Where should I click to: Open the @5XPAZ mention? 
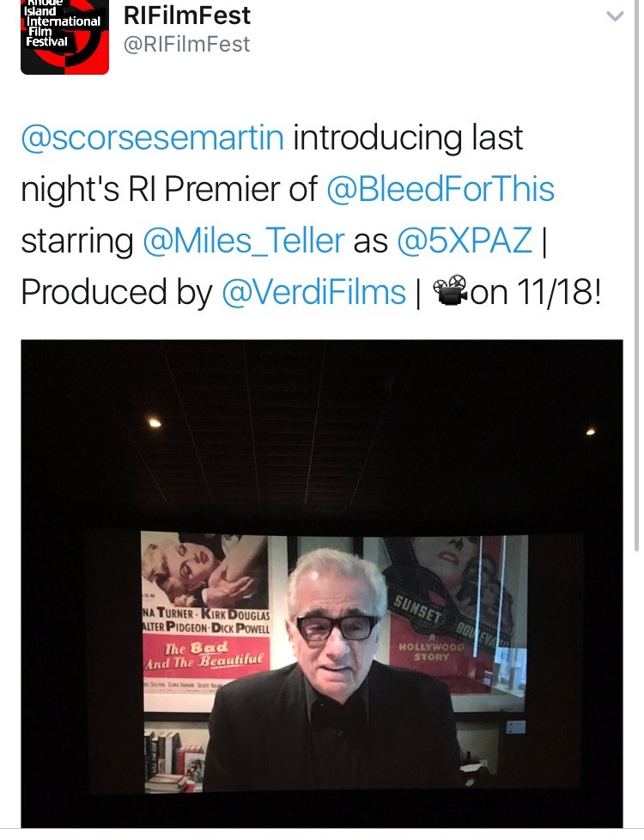[x=465, y=240]
